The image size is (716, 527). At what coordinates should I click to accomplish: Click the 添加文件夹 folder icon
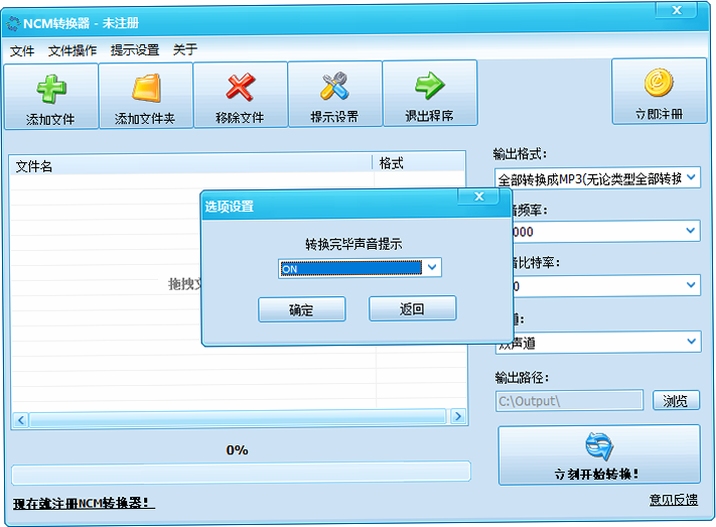(146, 88)
